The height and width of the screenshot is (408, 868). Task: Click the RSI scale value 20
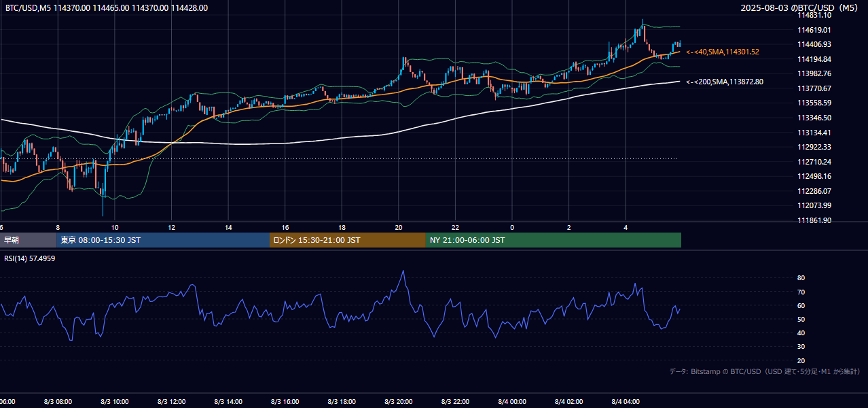[x=801, y=360]
